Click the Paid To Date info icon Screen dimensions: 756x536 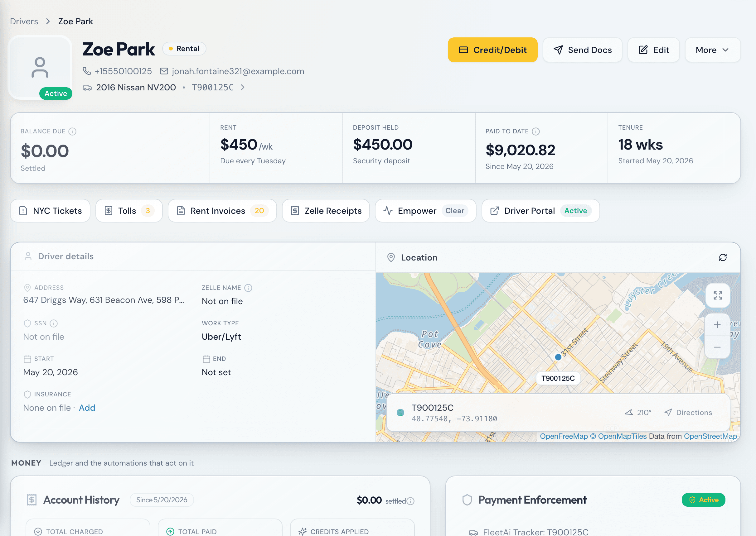tap(536, 132)
